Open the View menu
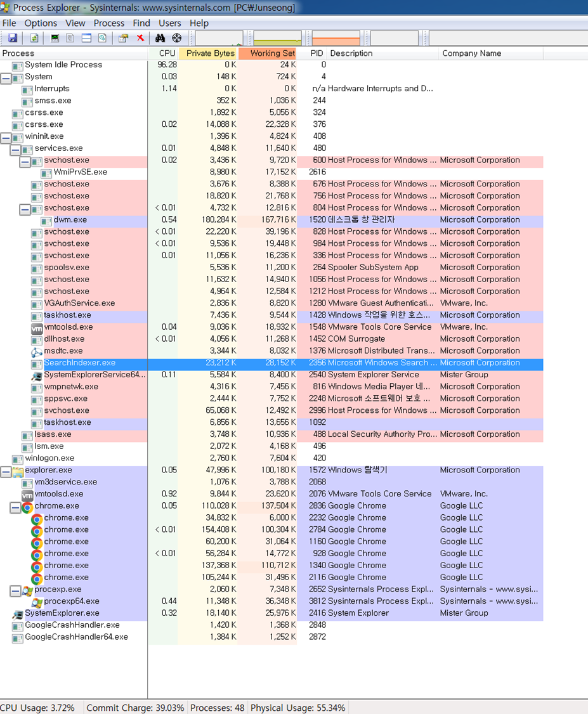588x714 pixels. tap(75, 23)
